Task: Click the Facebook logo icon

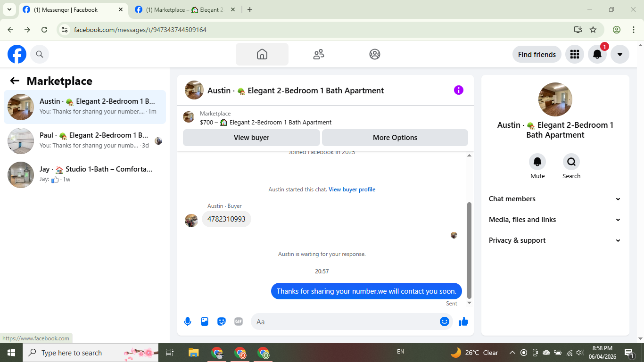Action: (x=17, y=54)
